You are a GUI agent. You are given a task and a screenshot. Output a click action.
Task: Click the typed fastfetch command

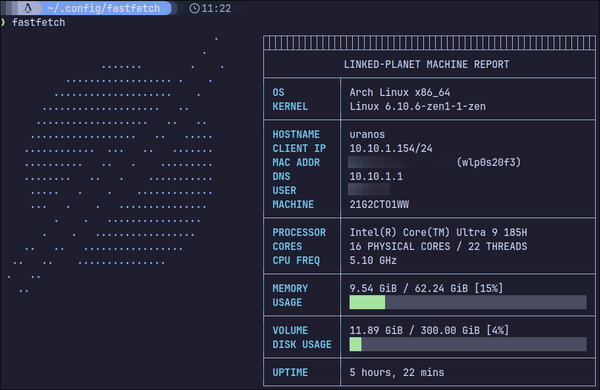[x=39, y=23]
